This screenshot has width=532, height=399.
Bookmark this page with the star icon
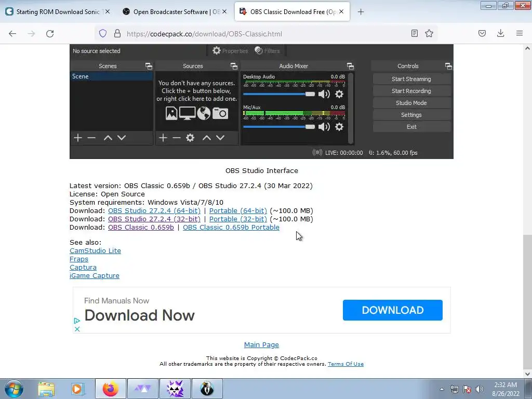tap(429, 33)
